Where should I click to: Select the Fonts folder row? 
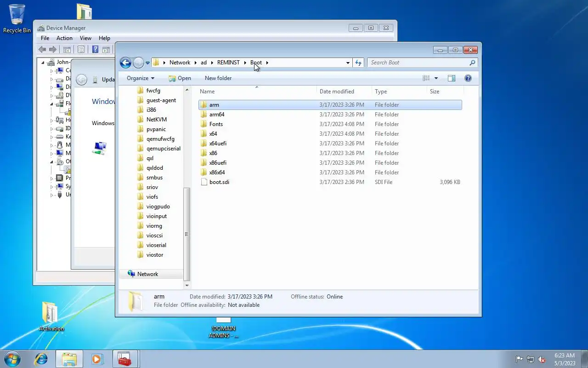330,124
